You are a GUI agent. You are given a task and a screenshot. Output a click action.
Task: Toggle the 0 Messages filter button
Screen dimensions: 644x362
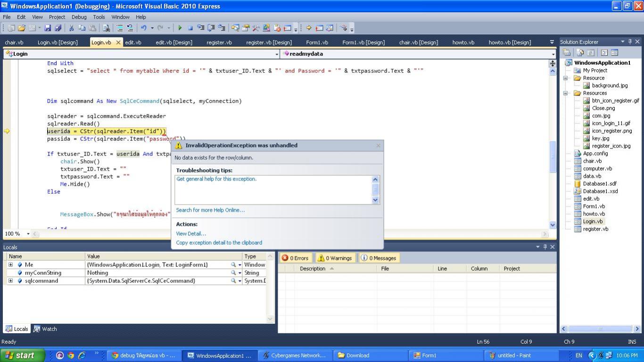[379, 258]
